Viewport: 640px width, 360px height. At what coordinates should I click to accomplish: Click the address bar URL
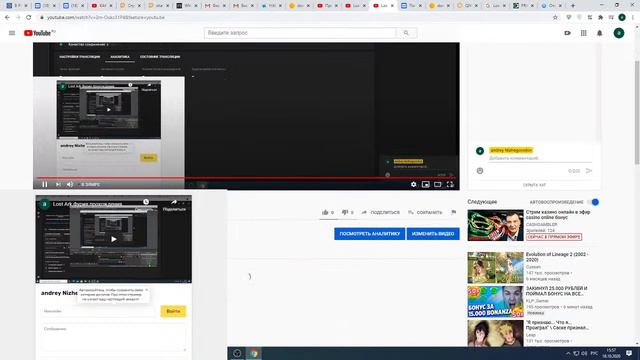[x=106, y=18]
